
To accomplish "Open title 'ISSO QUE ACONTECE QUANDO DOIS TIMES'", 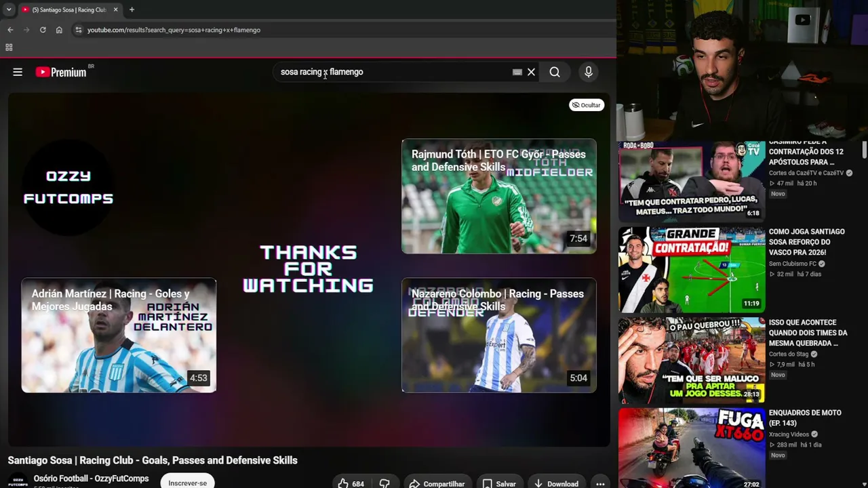I will (808, 333).
